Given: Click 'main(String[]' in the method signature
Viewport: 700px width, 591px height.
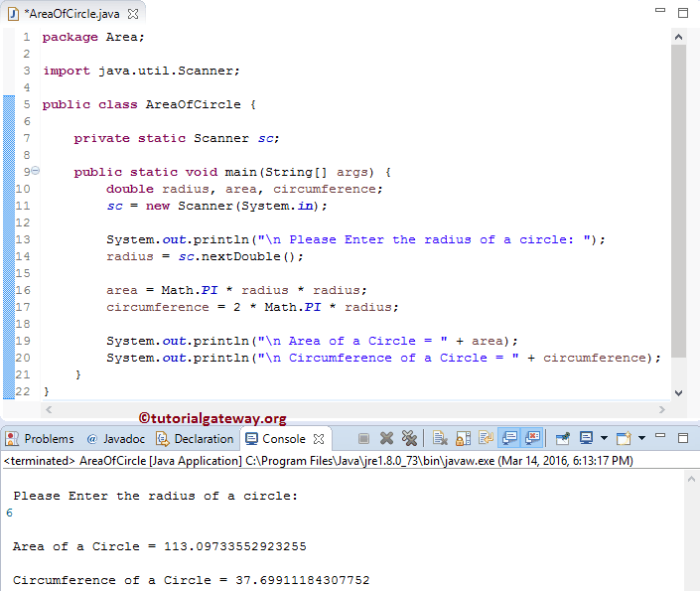Looking at the screenshot, I should coord(276,173).
